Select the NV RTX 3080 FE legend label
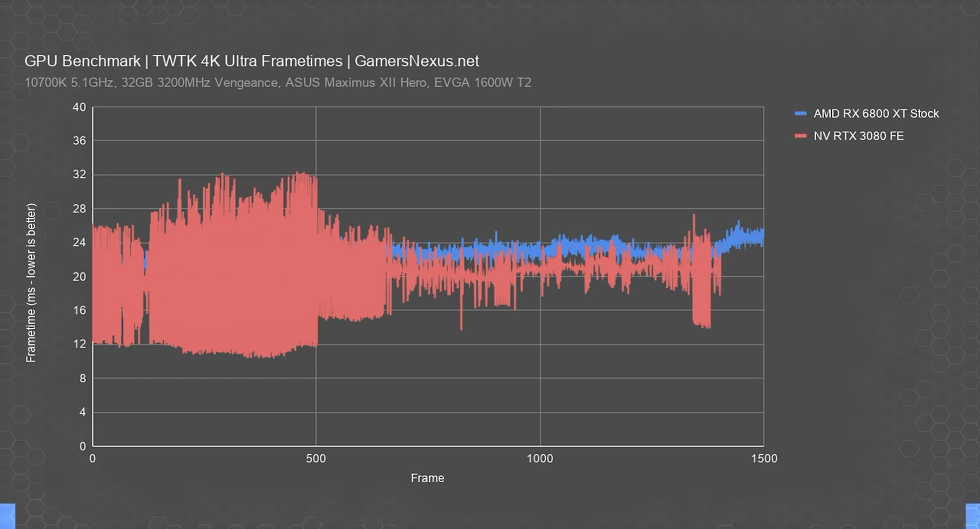Image resolution: width=980 pixels, height=529 pixels. (x=858, y=136)
